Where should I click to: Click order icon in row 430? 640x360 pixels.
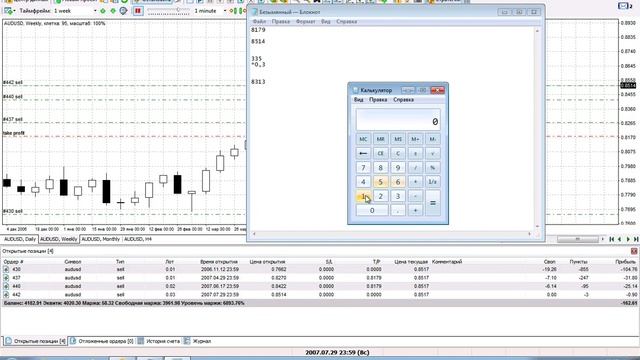pos(6,269)
